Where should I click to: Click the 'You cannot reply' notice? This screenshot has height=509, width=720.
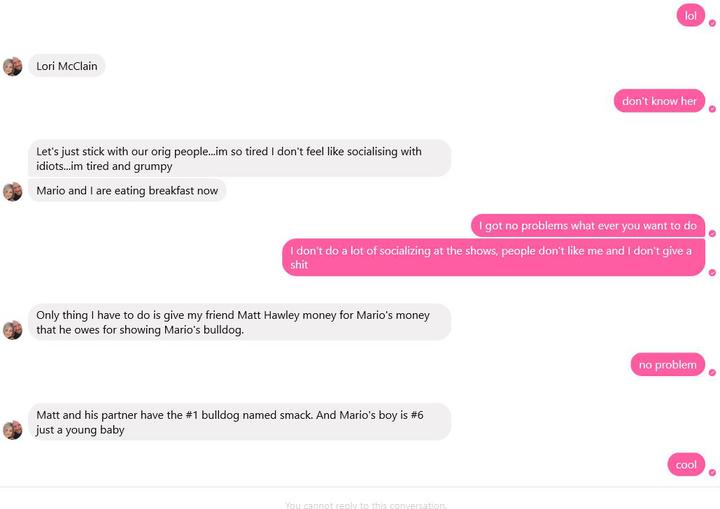366,505
